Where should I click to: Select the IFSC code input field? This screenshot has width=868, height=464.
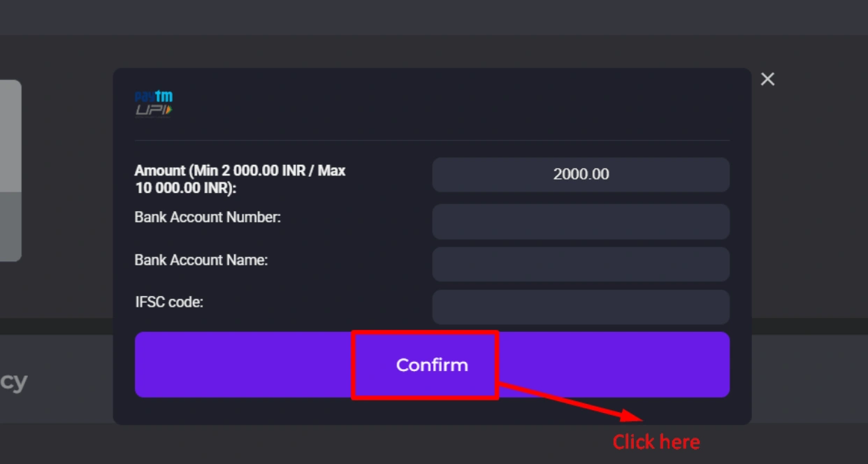pos(581,307)
